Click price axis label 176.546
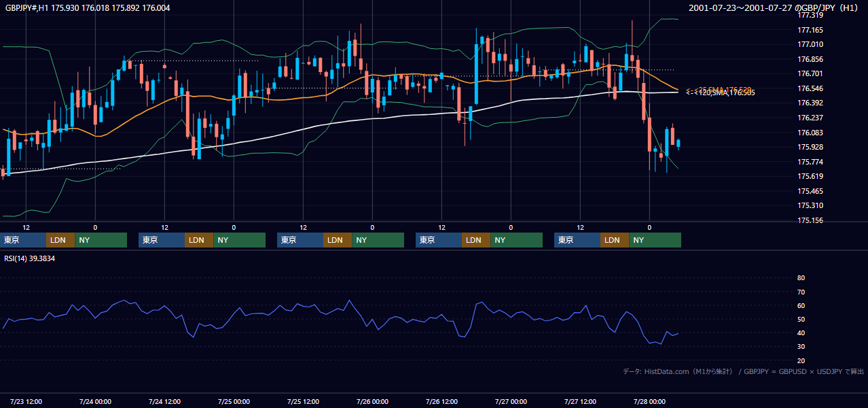The height and width of the screenshot is (408, 868). [810, 88]
